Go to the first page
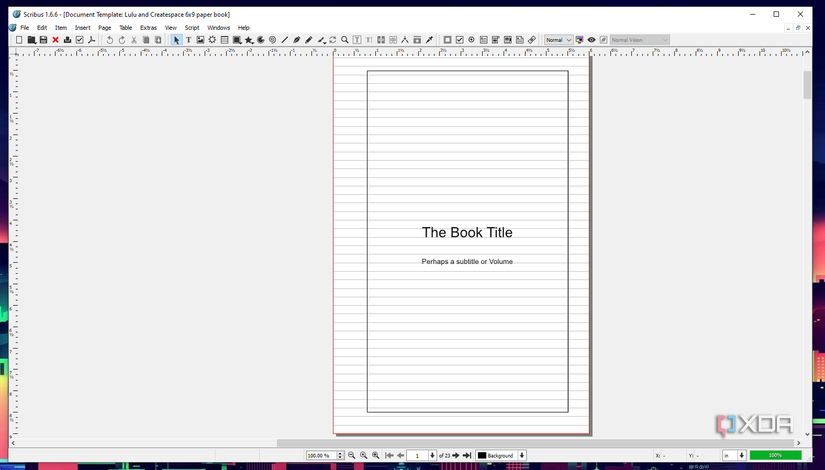The height and width of the screenshot is (470, 825). tap(389, 455)
